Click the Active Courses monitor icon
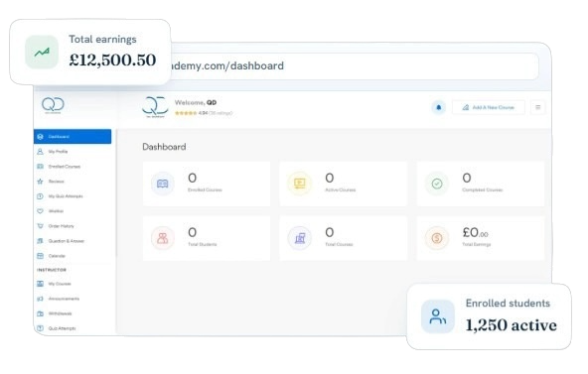Screen dimensions: 588x374 click(x=299, y=184)
